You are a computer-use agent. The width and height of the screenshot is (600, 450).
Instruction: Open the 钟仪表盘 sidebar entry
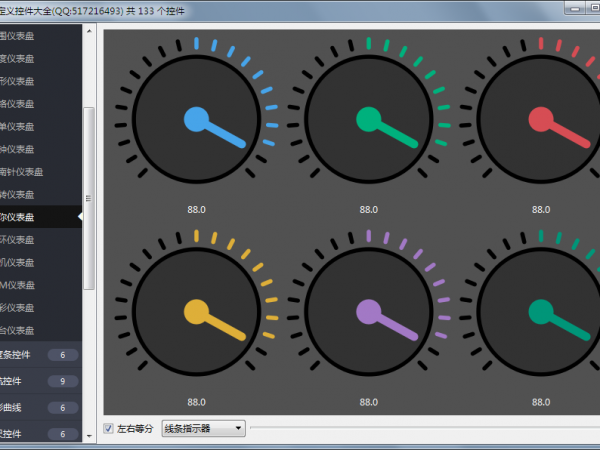coord(40,149)
